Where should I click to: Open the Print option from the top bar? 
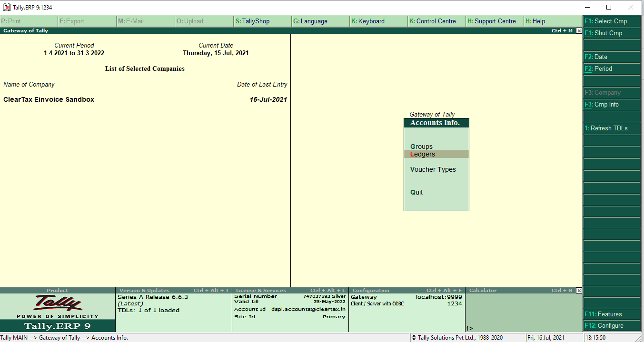pos(14,21)
